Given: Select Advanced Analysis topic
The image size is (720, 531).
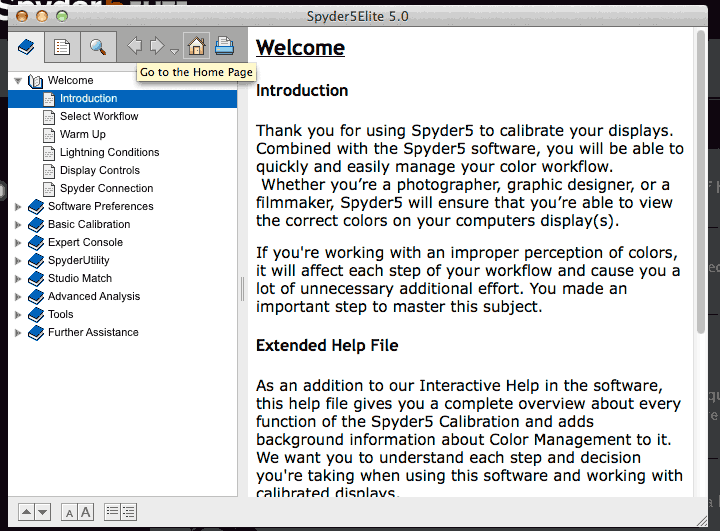Looking at the screenshot, I should pyautogui.click(x=94, y=296).
